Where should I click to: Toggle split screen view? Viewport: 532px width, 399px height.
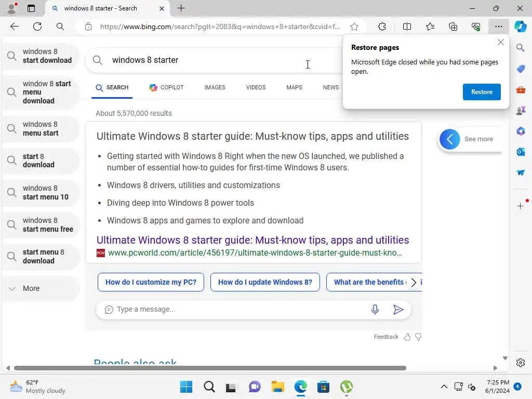pyautogui.click(x=407, y=26)
